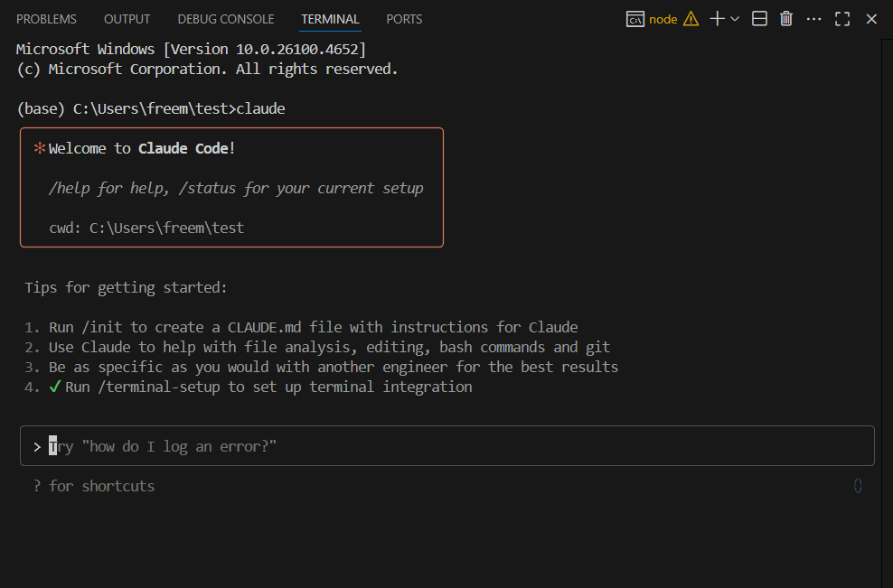Click the terminal vertical scrollbar
Image resolution: width=893 pixels, height=588 pixels.
pyautogui.click(x=888, y=313)
